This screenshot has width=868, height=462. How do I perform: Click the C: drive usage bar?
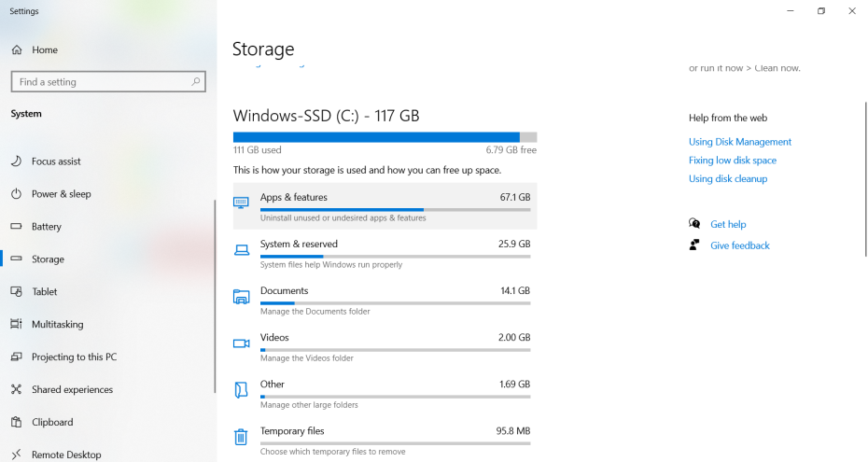click(385, 137)
